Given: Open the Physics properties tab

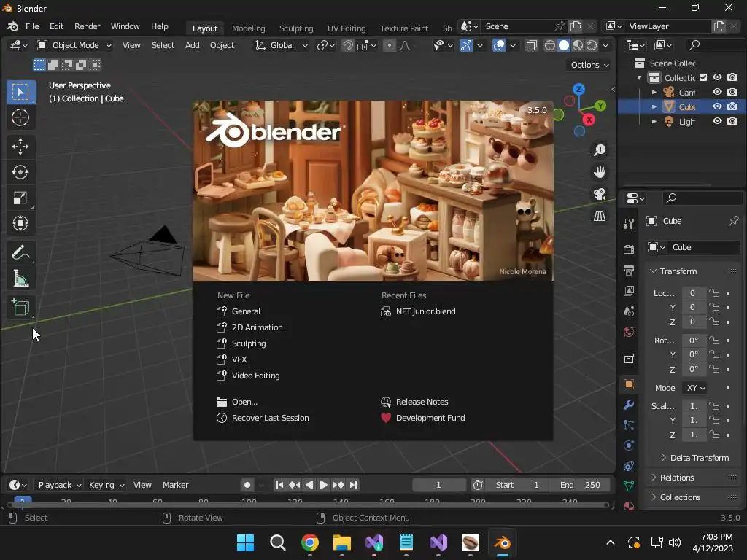Looking at the screenshot, I should pos(629,446).
